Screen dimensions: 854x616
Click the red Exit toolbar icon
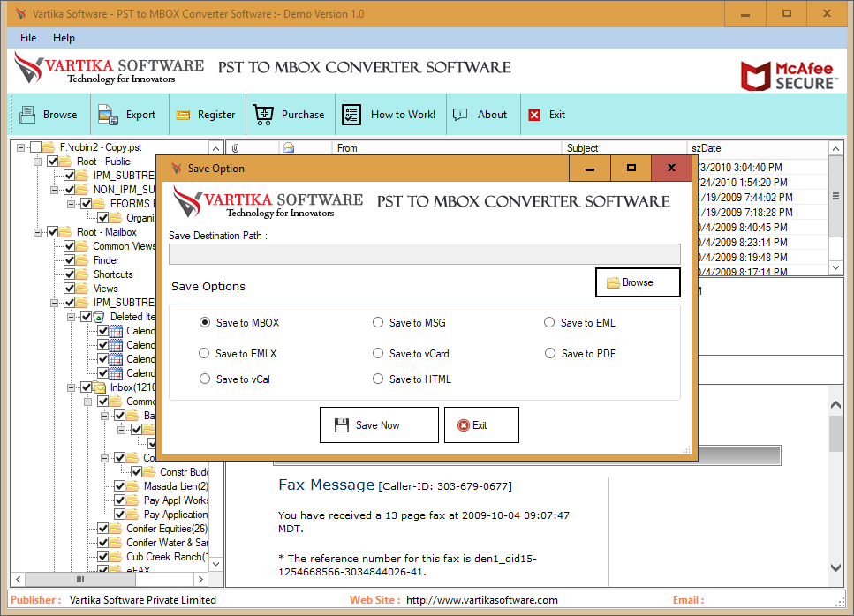click(x=535, y=115)
